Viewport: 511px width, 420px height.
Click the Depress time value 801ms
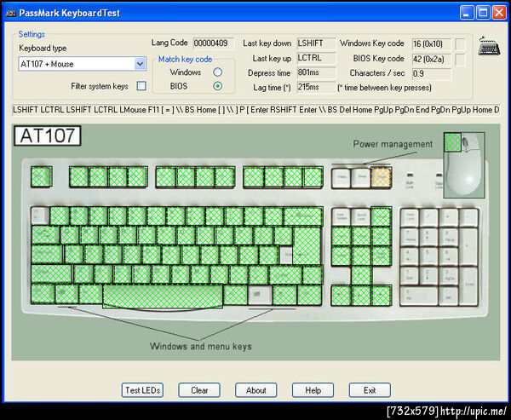[316, 72]
